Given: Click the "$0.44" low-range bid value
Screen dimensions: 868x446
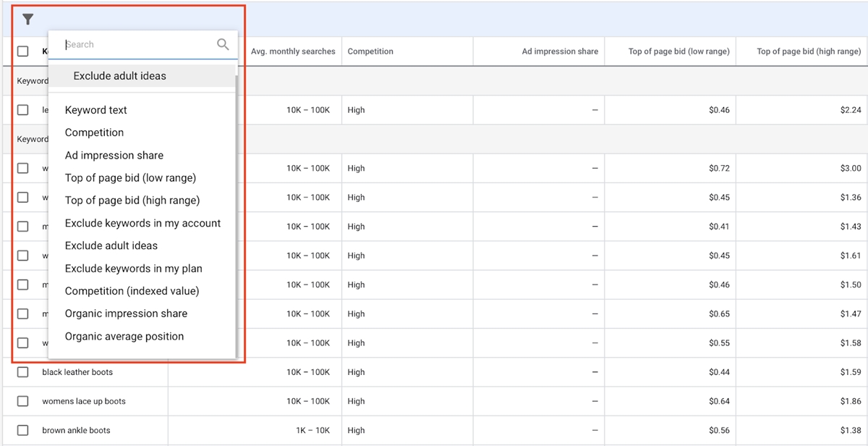Looking at the screenshot, I should [x=719, y=372].
